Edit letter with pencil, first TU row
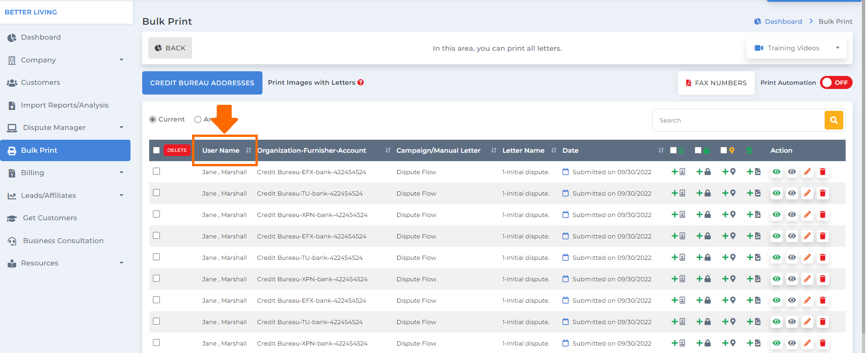The width and height of the screenshot is (868, 353). click(807, 193)
